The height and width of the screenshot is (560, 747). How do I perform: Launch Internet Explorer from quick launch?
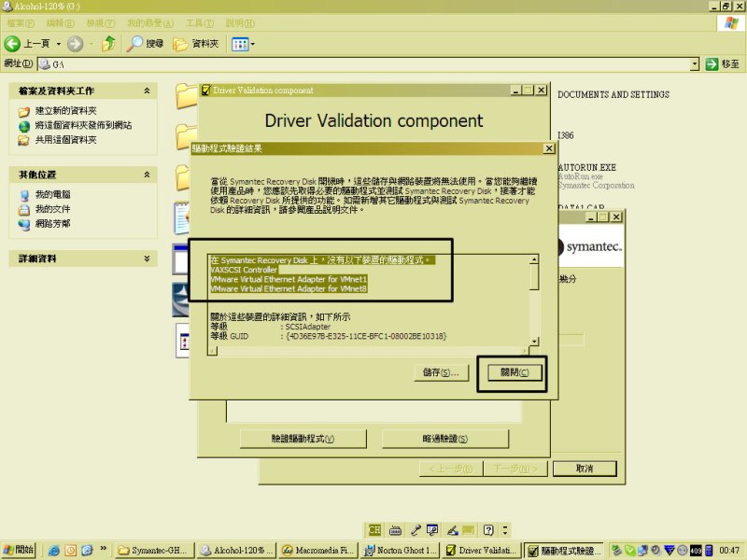[54, 551]
